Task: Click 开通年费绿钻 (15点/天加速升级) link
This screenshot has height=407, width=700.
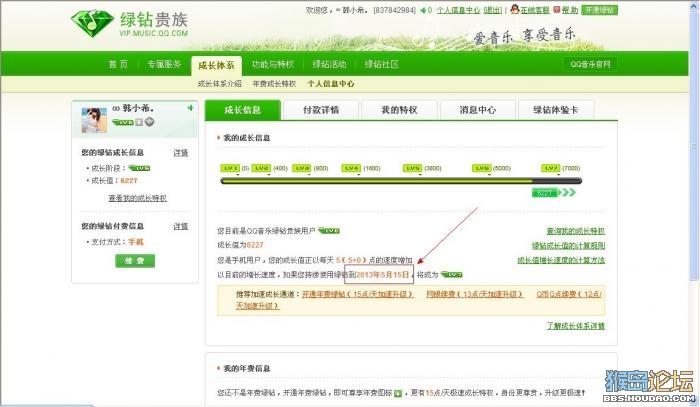Action: (358, 294)
